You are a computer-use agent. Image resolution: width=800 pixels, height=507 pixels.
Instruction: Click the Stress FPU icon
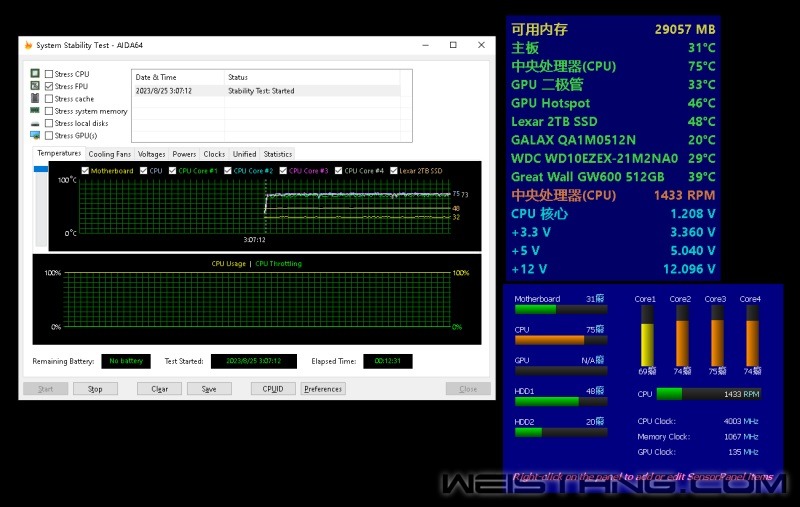tap(35, 87)
